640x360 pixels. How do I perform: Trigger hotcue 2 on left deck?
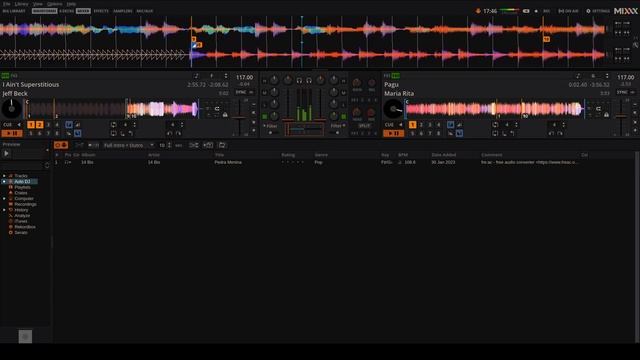point(40,125)
